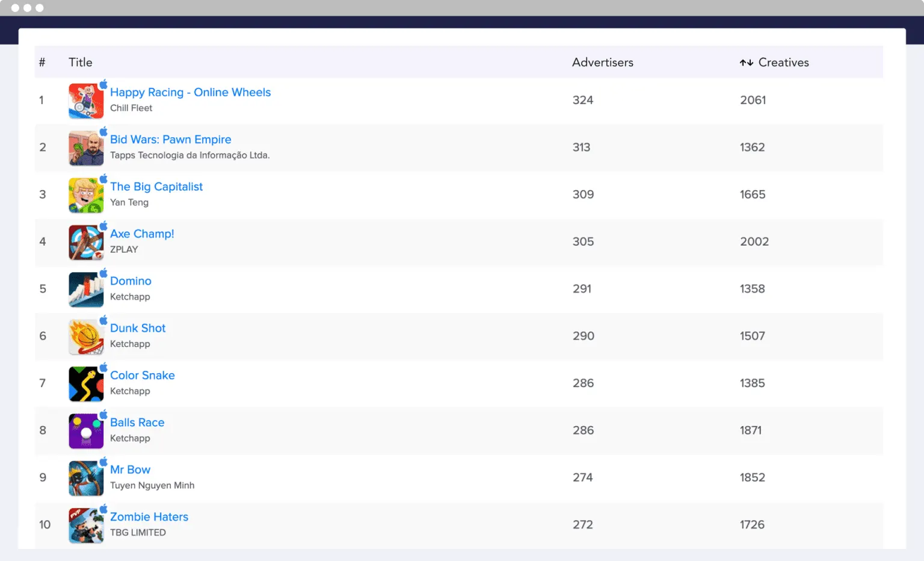Select Ketchapp under Balls Race
Viewport: 924px width, 561px height.
(x=130, y=438)
